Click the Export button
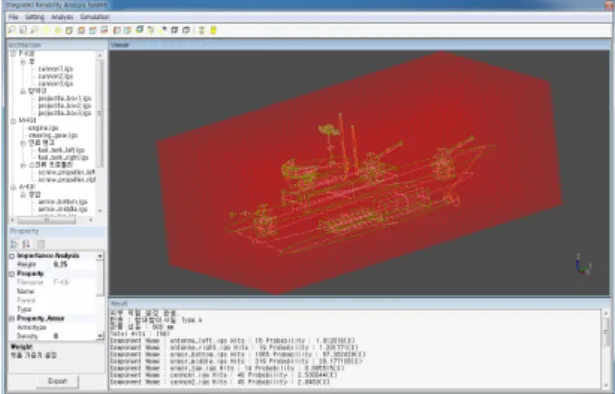Viewport: 615px width, 394px height. pos(58,381)
